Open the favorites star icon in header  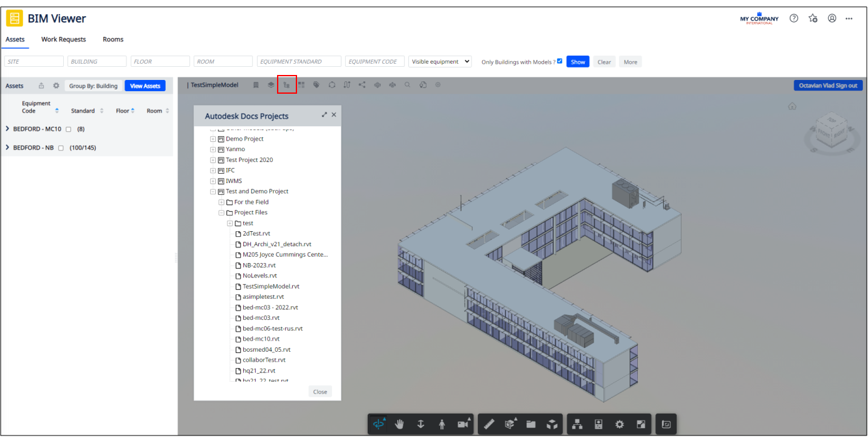[x=813, y=18]
